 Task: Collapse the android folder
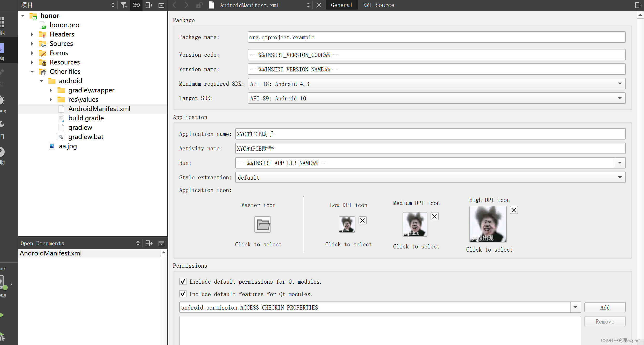pyautogui.click(x=41, y=81)
